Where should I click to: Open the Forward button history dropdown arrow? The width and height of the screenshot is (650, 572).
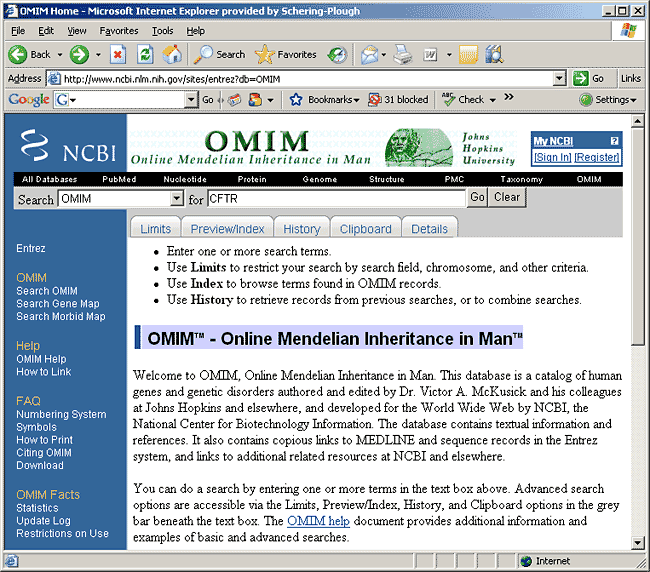(x=99, y=54)
